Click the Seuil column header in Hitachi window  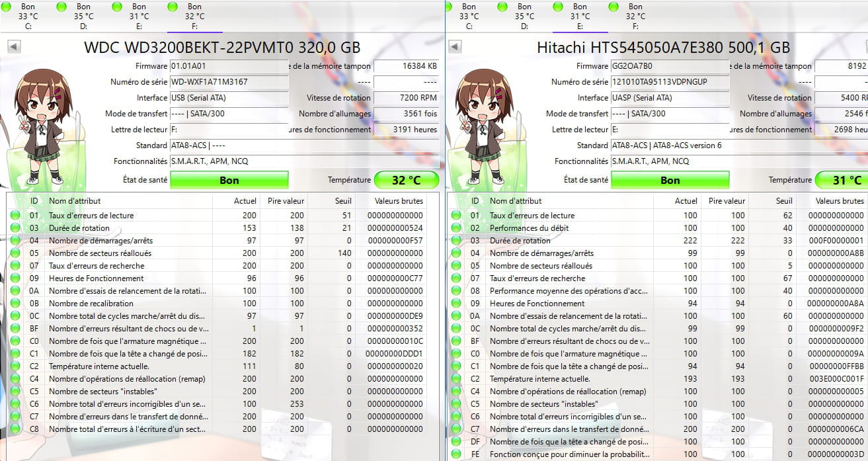pos(773,200)
